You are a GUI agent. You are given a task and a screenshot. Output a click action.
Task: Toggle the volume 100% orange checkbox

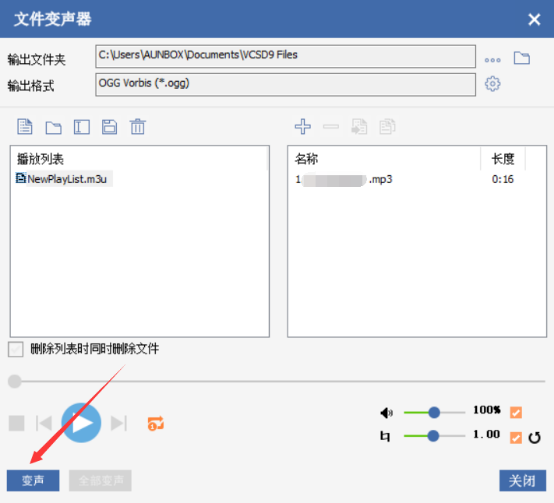516,412
